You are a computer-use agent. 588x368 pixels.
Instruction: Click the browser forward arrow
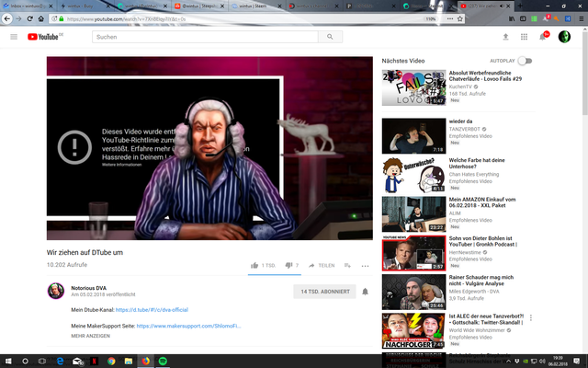tap(18, 18)
